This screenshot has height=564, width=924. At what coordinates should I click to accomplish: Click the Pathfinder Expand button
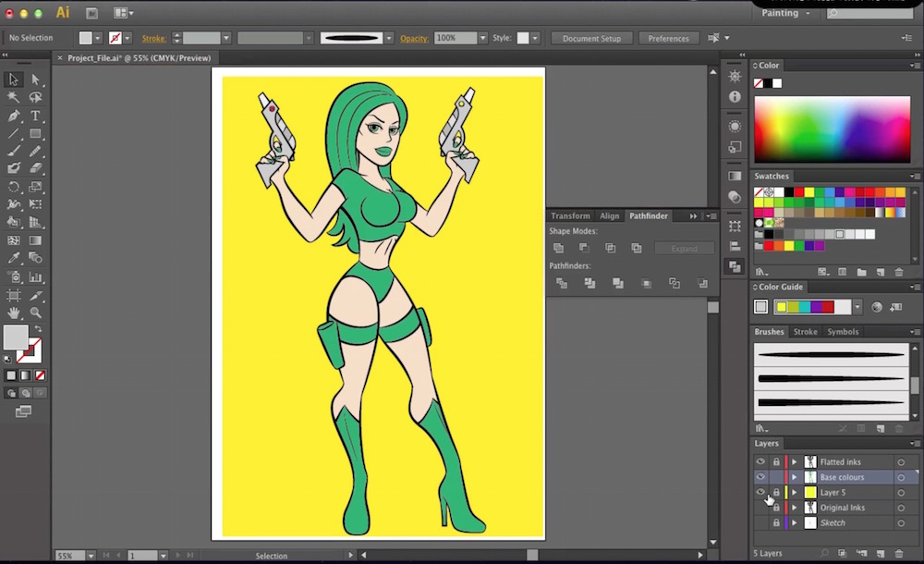coord(684,249)
